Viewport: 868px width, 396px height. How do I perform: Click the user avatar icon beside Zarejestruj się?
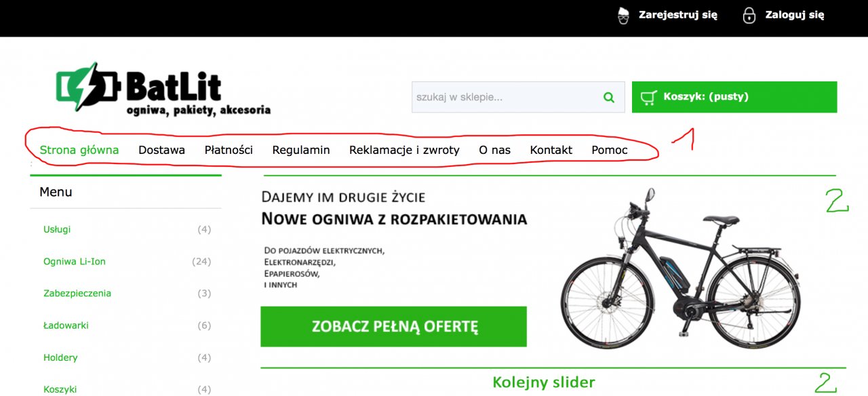click(x=623, y=15)
